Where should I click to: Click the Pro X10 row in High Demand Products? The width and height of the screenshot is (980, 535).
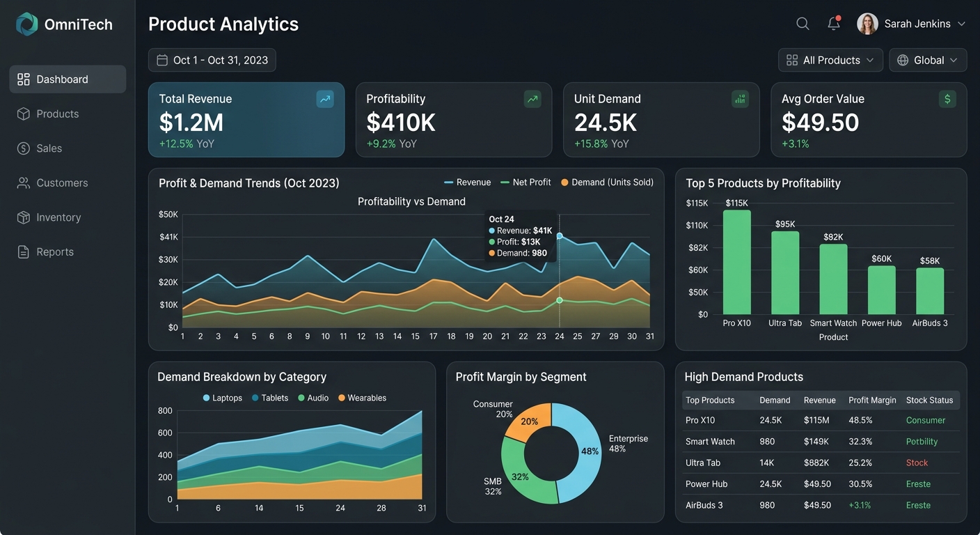[821, 420]
